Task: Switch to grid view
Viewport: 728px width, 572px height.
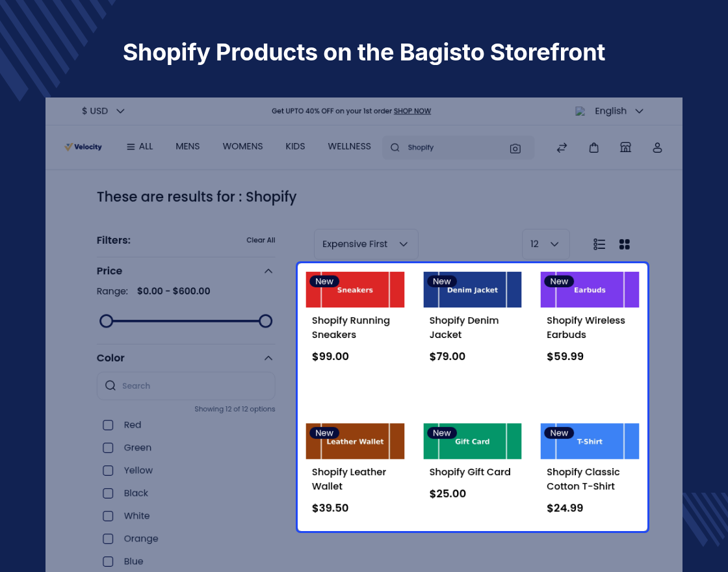Action: pyautogui.click(x=625, y=244)
